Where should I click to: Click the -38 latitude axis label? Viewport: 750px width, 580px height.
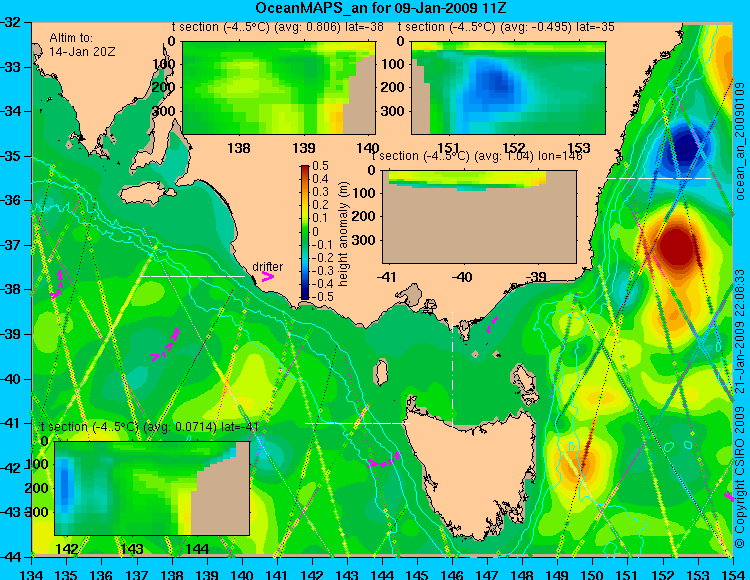(x=13, y=289)
